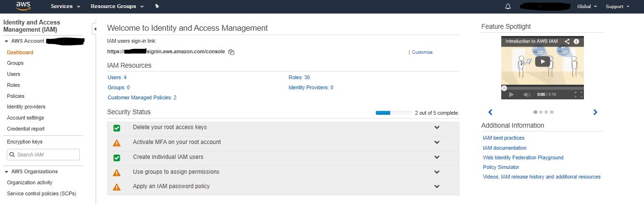
Task: Click the info icon on the video
Action: click(x=576, y=41)
